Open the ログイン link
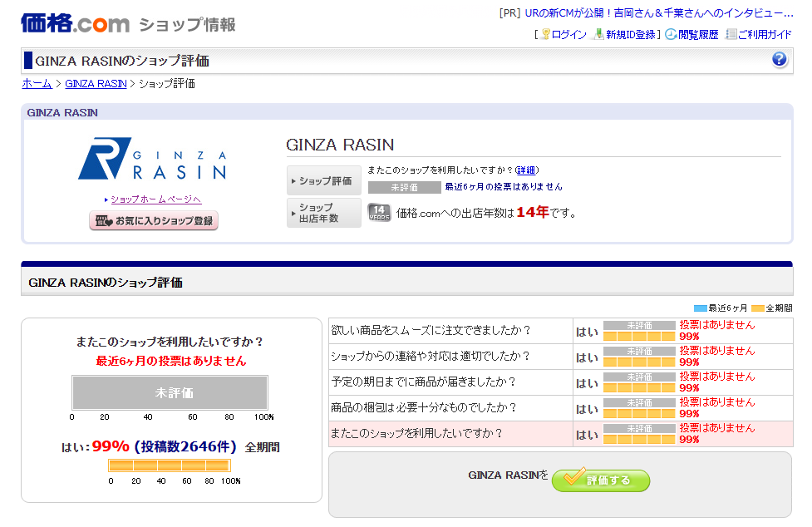The height and width of the screenshot is (527, 812). pos(568,35)
